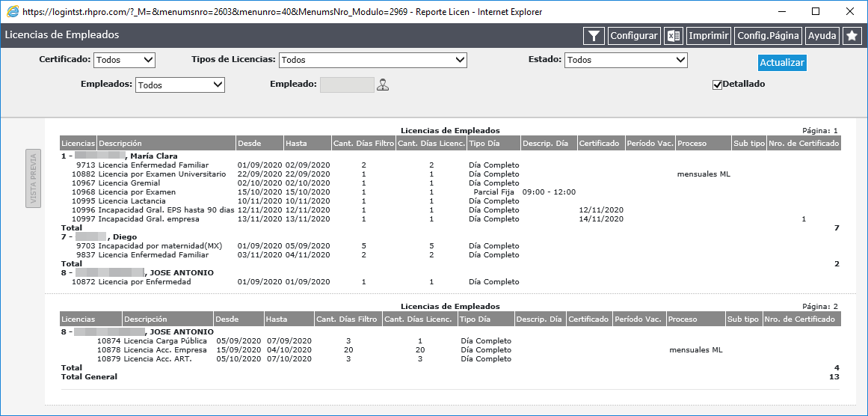Click page 1 Tipo Día header

pyautogui.click(x=493, y=143)
